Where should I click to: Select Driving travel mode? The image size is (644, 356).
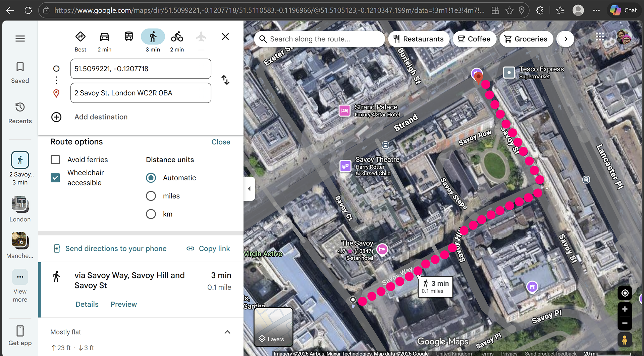click(x=105, y=42)
